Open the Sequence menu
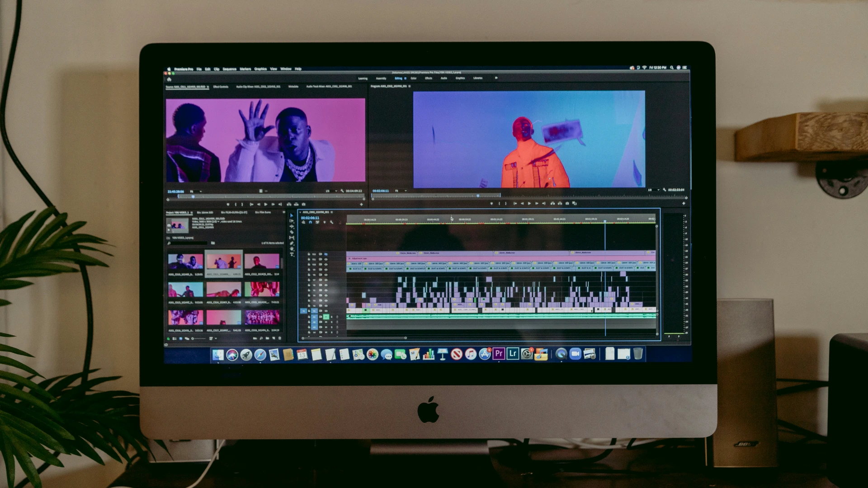Viewport: 868px width, 488px height. pyautogui.click(x=229, y=69)
